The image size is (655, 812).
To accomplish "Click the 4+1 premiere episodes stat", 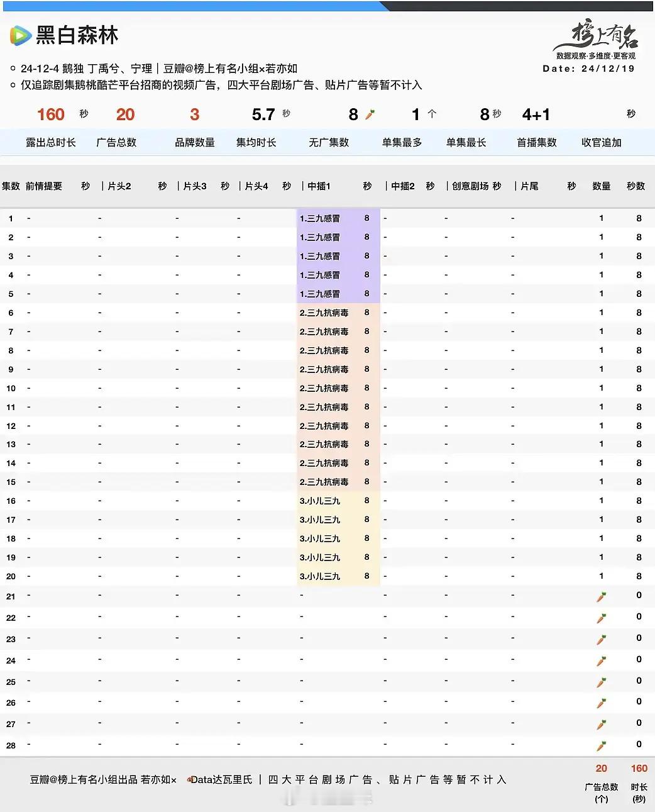I will click(x=536, y=114).
